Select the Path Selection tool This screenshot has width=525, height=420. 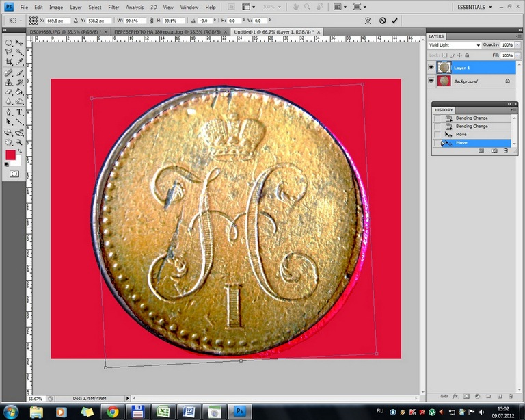9,122
